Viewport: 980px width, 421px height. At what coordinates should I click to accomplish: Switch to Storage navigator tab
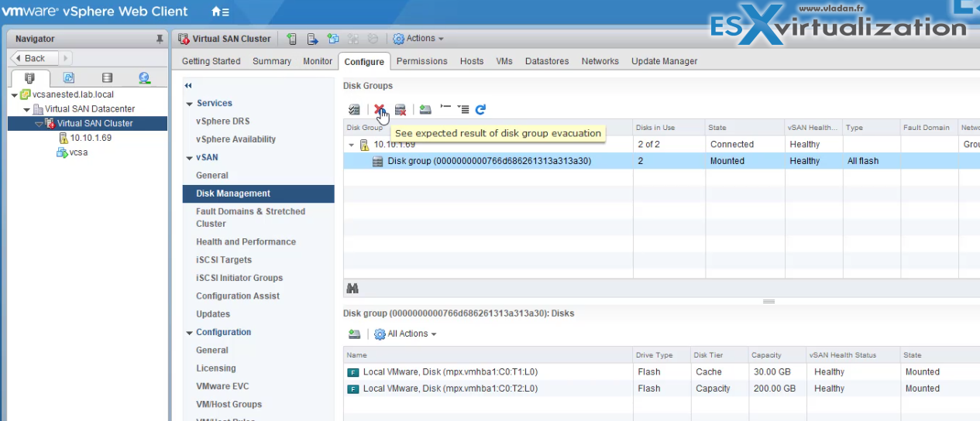[107, 78]
